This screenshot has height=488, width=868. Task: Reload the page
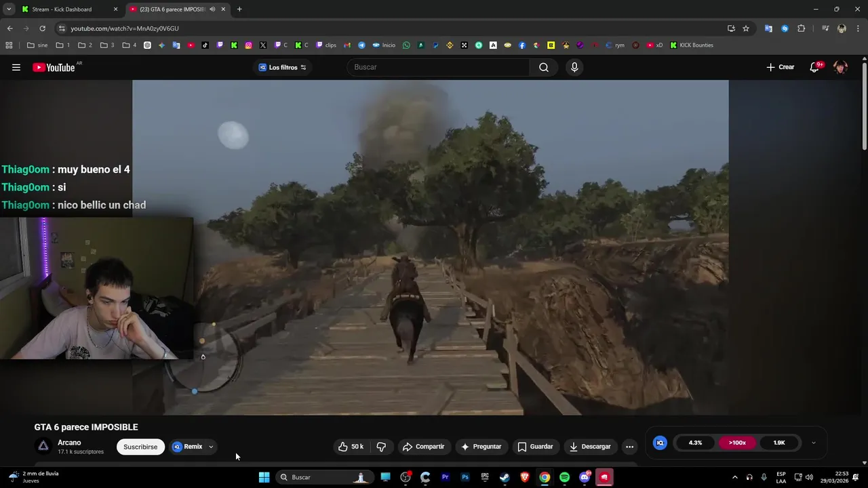click(42, 28)
